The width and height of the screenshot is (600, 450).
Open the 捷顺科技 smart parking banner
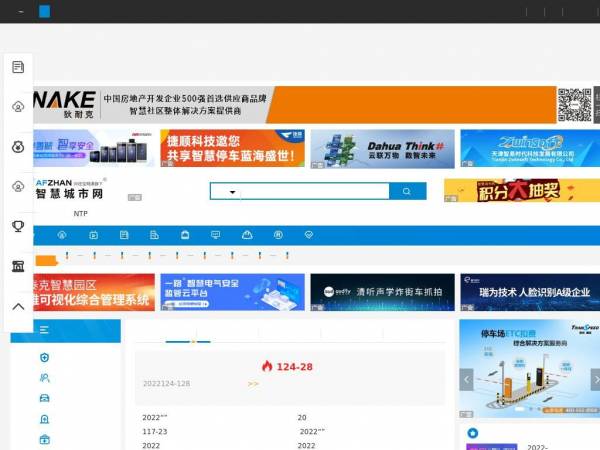click(x=232, y=148)
